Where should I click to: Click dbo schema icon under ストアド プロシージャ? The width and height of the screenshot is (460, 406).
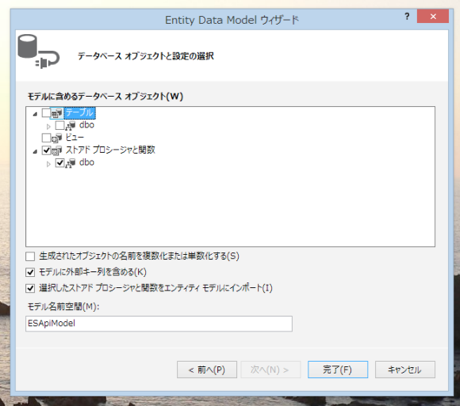70,163
